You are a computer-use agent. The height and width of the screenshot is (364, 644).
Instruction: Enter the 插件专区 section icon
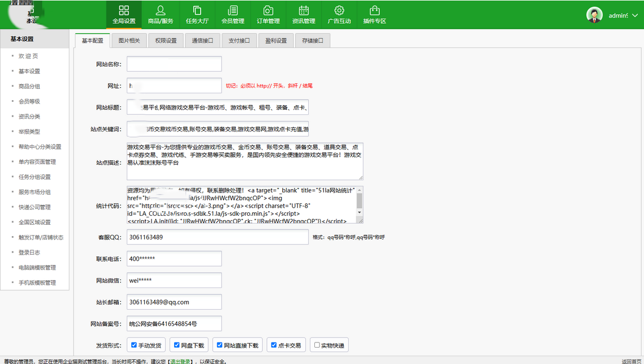[375, 15]
